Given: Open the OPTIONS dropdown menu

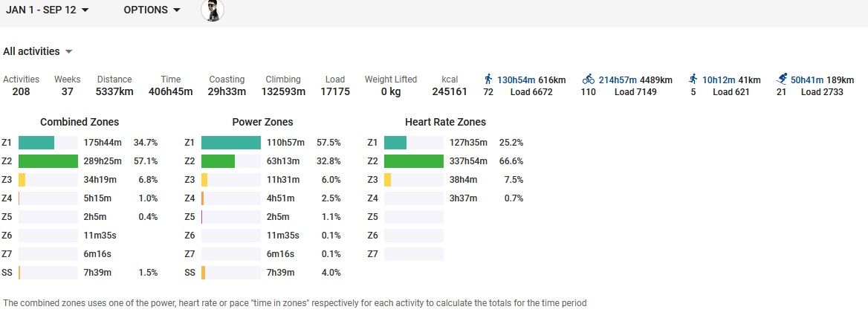Looking at the screenshot, I should (152, 10).
